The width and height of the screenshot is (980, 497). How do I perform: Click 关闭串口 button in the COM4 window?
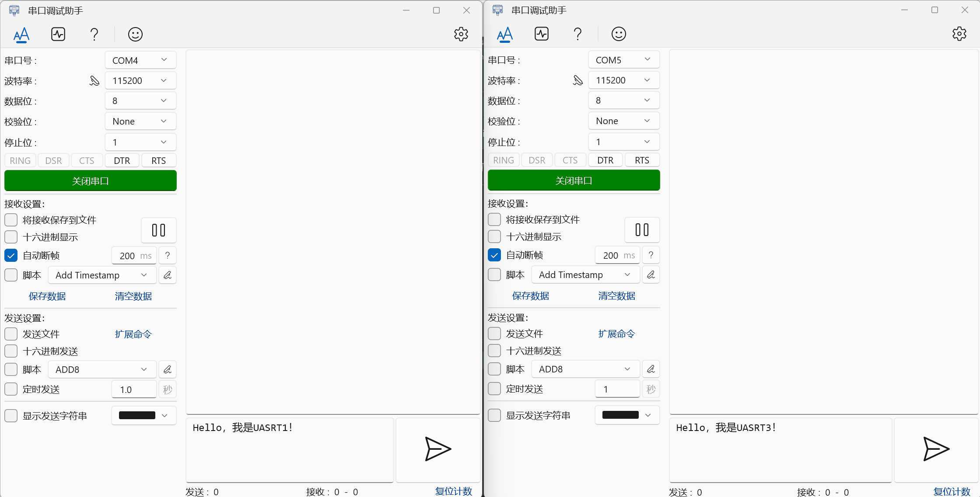coord(91,181)
